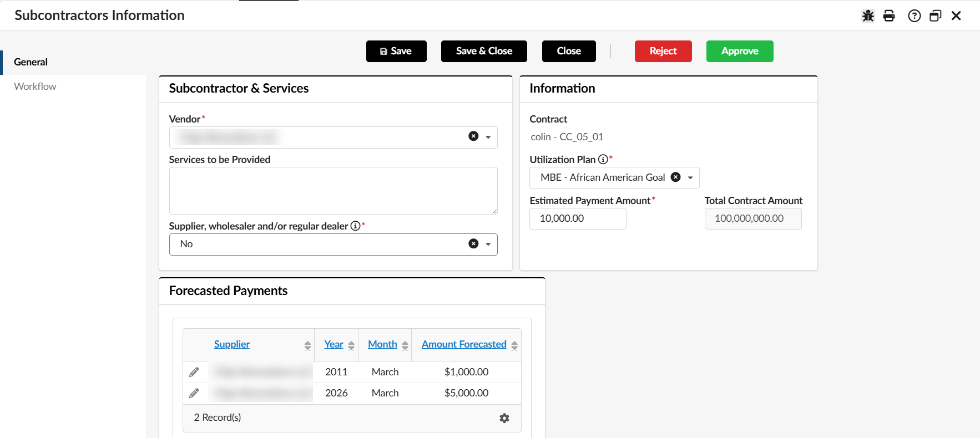
Task: Reject the subcontractor record
Action: (663, 51)
